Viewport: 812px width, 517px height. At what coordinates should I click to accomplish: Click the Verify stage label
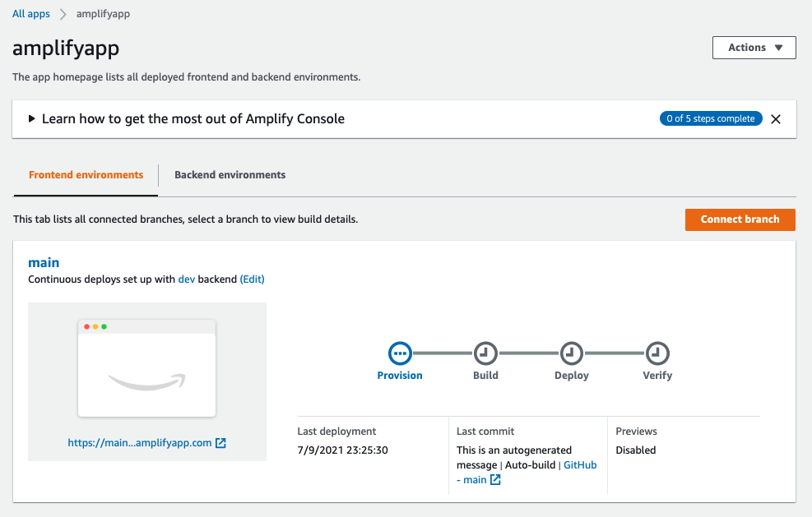(x=657, y=376)
